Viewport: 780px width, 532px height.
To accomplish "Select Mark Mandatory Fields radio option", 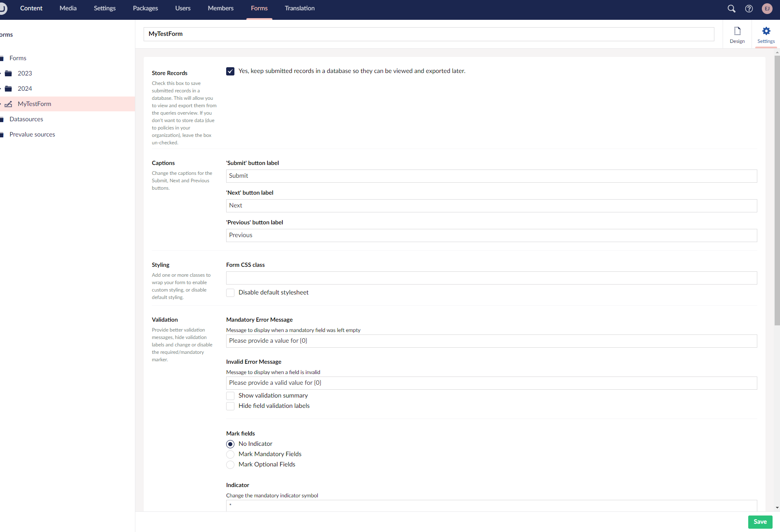I will 230,454.
